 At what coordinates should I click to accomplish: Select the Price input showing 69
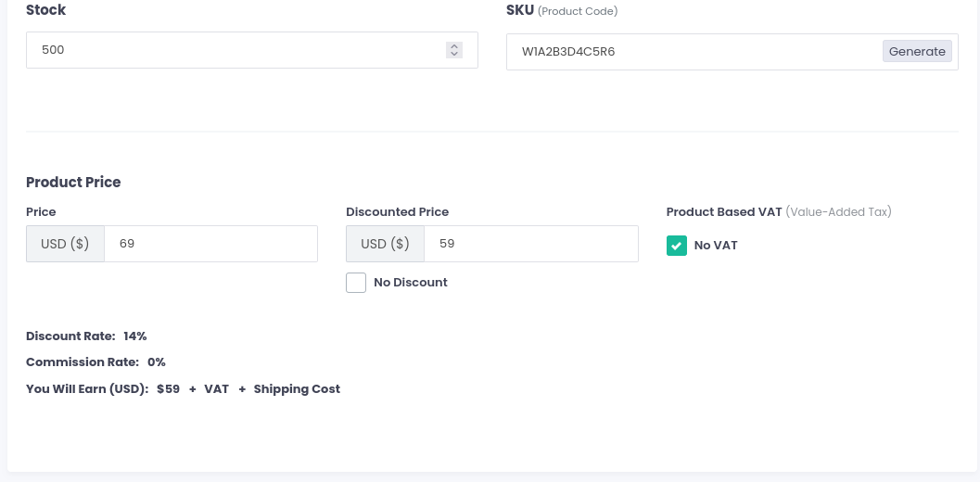[x=210, y=244]
